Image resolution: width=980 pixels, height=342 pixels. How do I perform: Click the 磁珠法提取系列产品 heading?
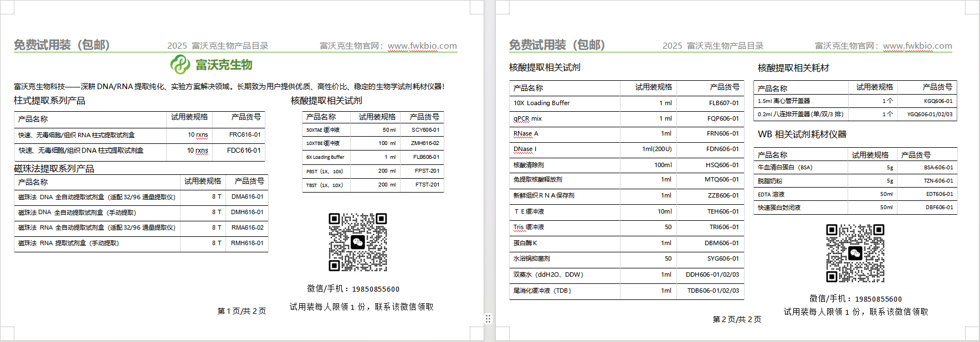[x=54, y=169]
